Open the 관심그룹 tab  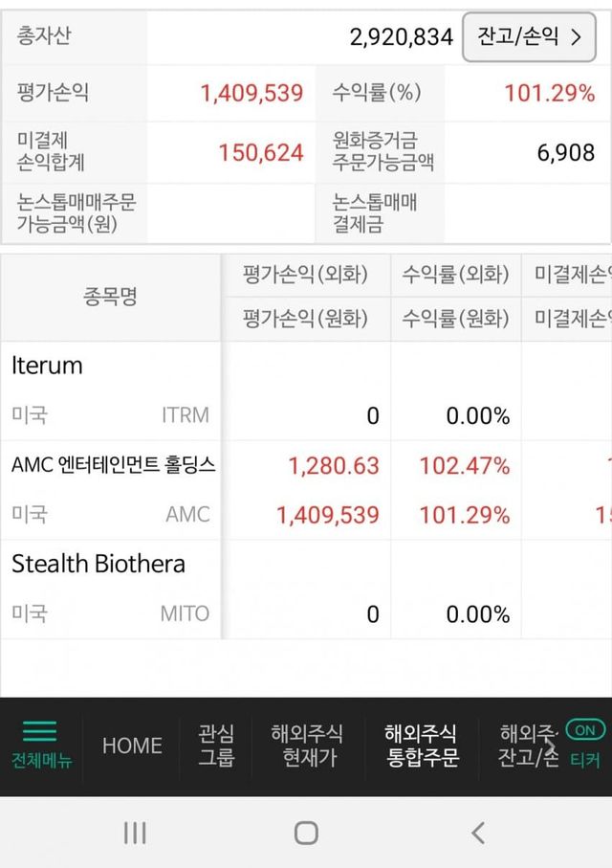216,746
